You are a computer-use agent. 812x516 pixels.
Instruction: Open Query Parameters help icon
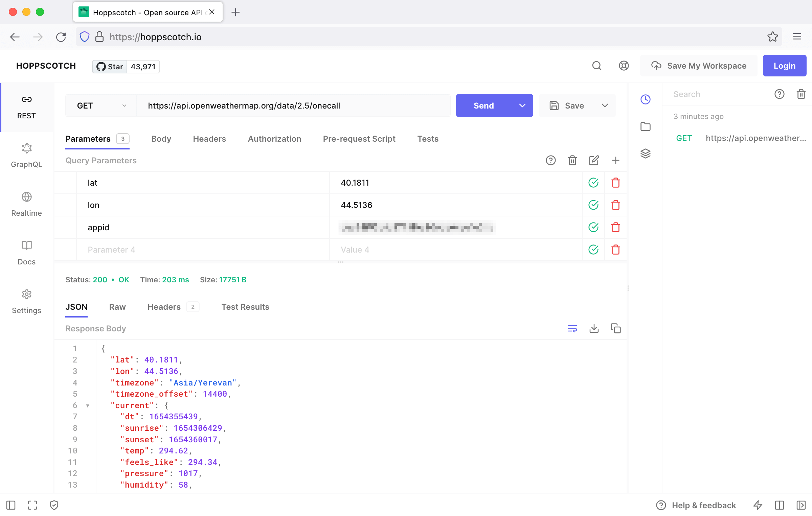(x=551, y=160)
